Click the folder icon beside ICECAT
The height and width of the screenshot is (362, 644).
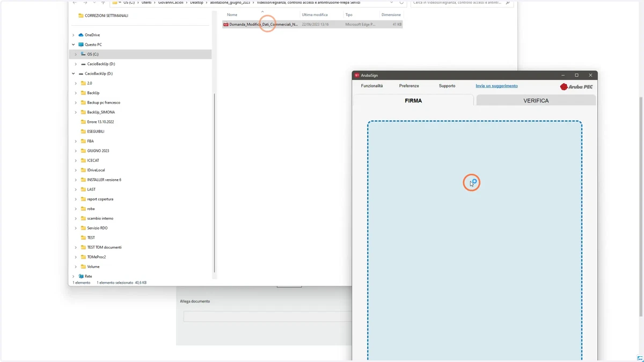tap(83, 160)
